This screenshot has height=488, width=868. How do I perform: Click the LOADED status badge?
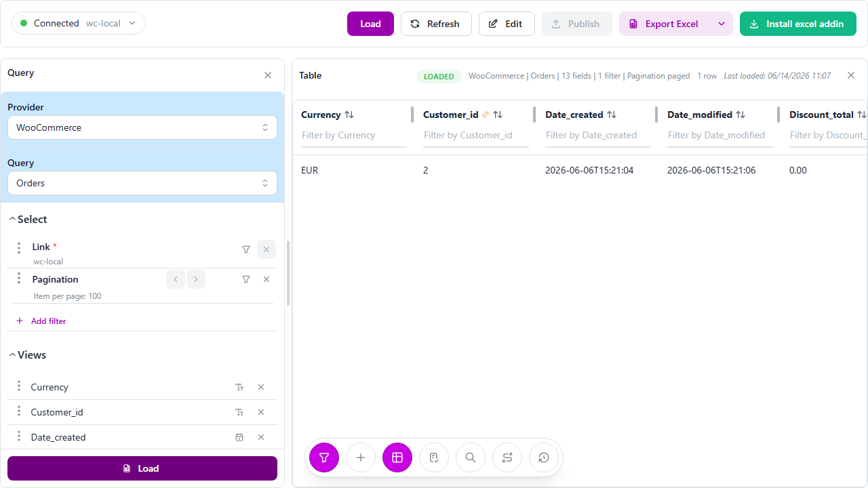point(439,77)
